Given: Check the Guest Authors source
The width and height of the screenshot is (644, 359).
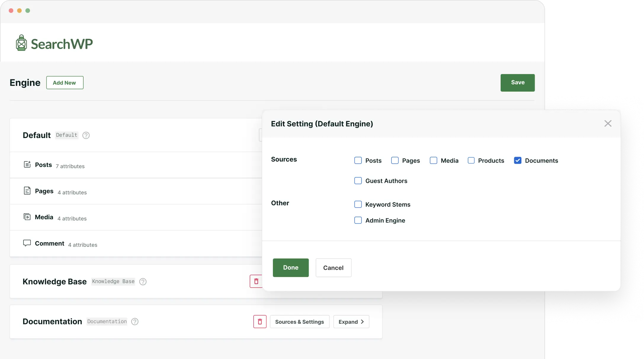Looking at the screenshot, I should pos(358,181).
